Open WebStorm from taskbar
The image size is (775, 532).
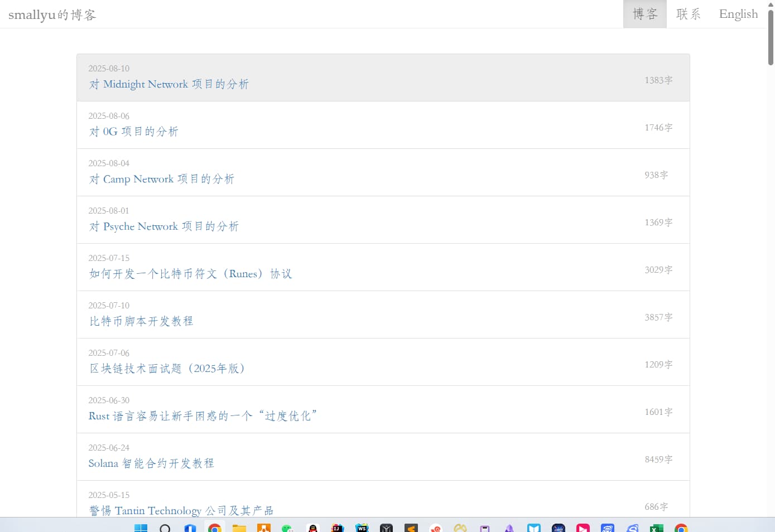362,528
